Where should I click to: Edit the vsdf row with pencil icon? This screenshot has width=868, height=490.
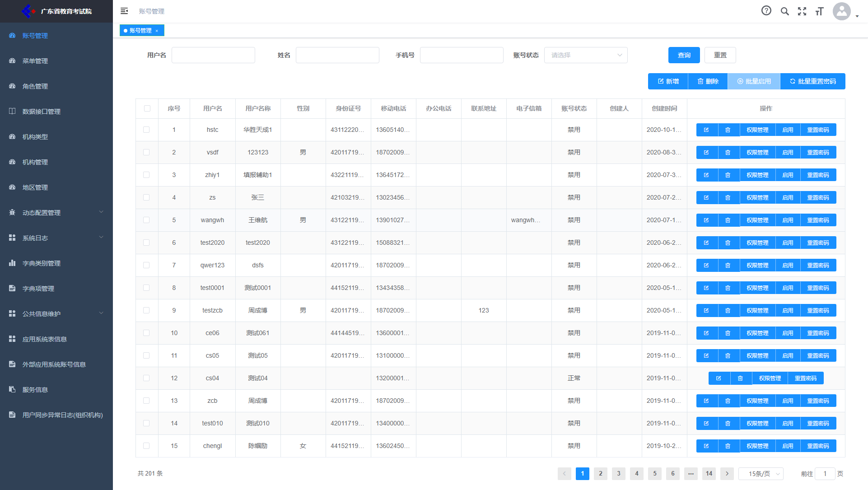click(706, 152)
